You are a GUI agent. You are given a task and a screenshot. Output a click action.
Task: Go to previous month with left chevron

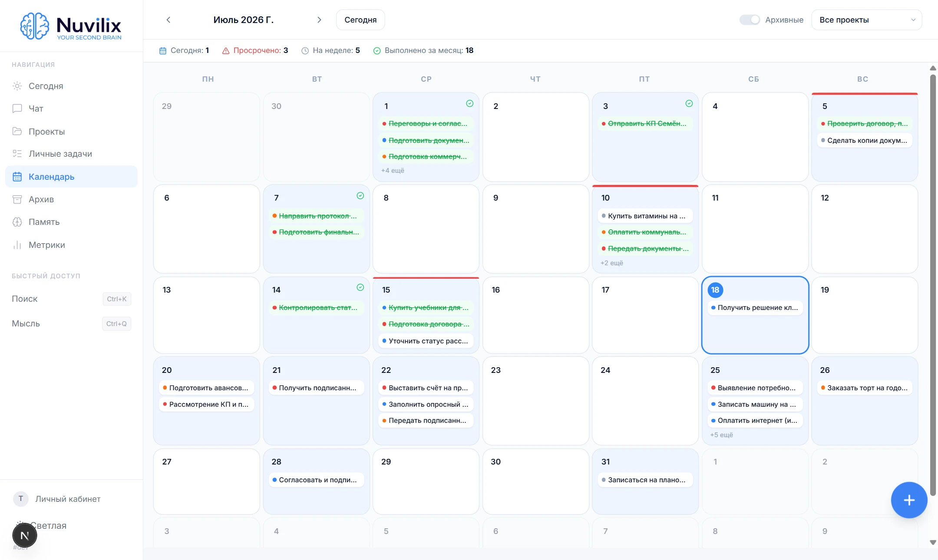pos(168,20)
